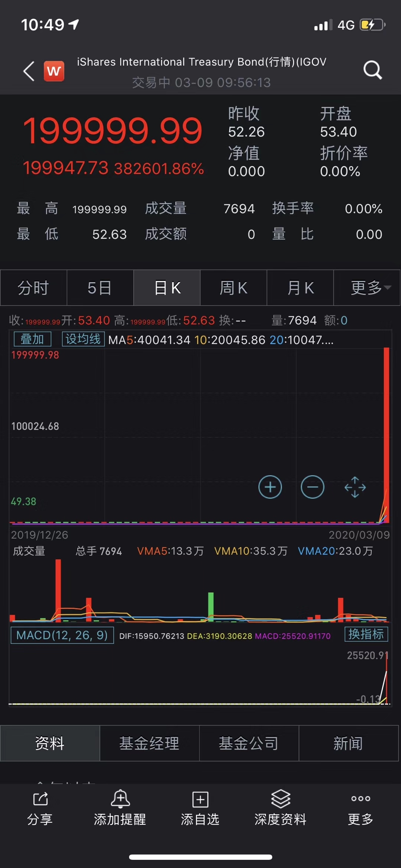This screenshot has width=401, height=868.
Task: Tap the tallest red volume bar
Action: [x=58, y=590]
